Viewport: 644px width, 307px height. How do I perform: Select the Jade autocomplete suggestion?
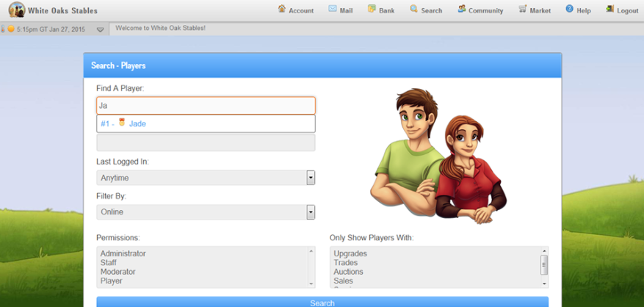[206, 123]
